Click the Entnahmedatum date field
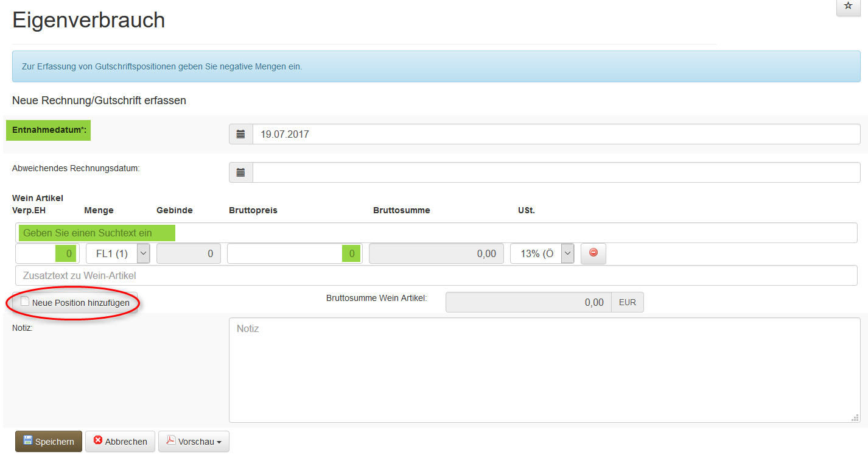868x463 pixels. click(556, 134)
